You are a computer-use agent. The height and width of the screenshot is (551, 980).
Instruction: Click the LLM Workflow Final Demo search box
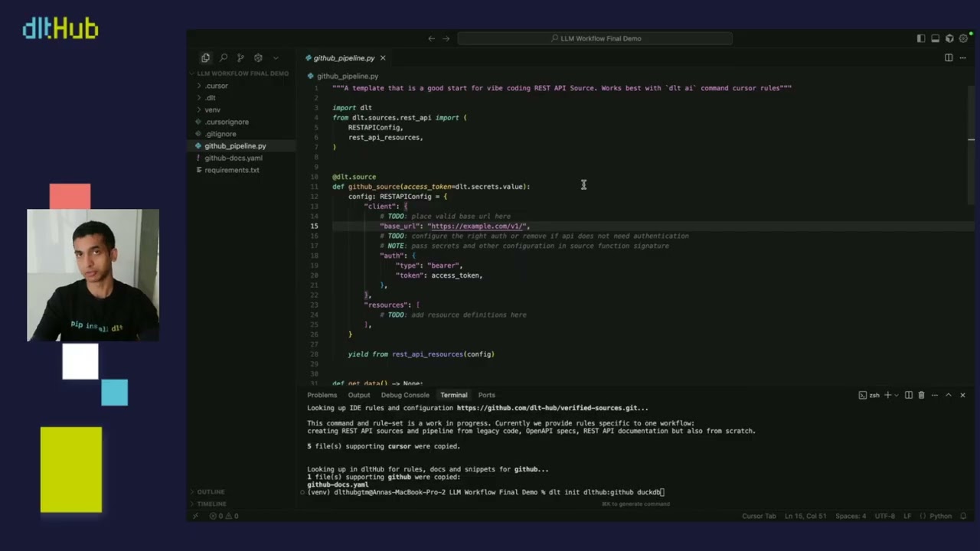595,38
